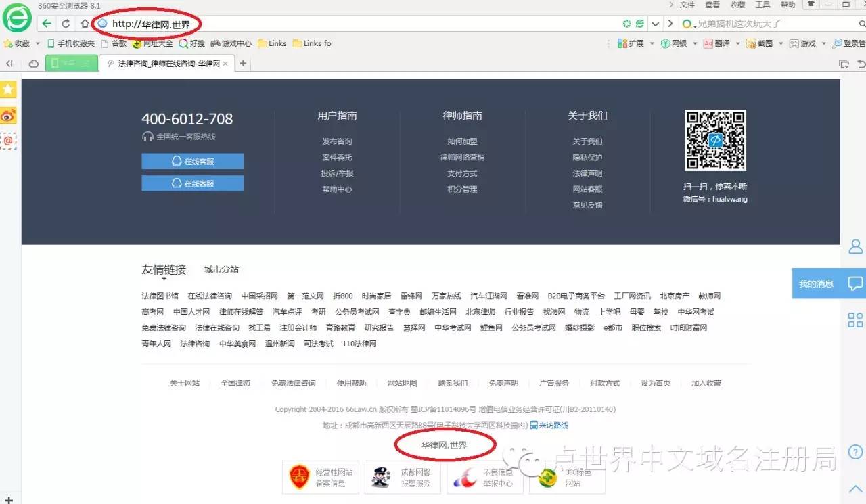Expand the address bar history dropdown
This screenshot has width=866, height=504.
[x=655, y=24]
